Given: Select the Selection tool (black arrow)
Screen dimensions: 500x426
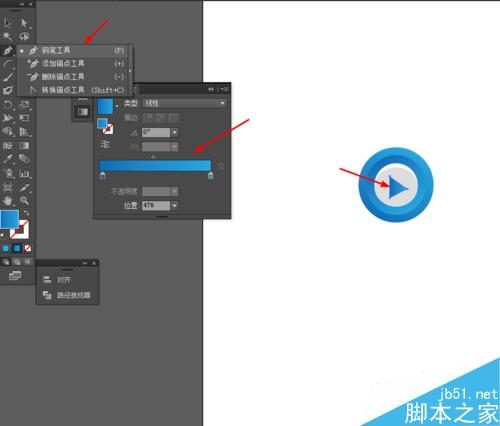Looking at the screenshot, I should (x=8, y=23).
